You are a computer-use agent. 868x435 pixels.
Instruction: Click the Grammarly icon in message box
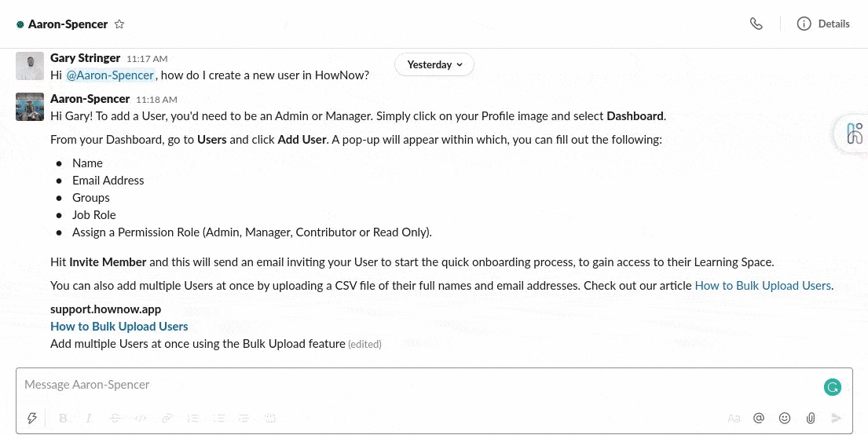point(833,386)
